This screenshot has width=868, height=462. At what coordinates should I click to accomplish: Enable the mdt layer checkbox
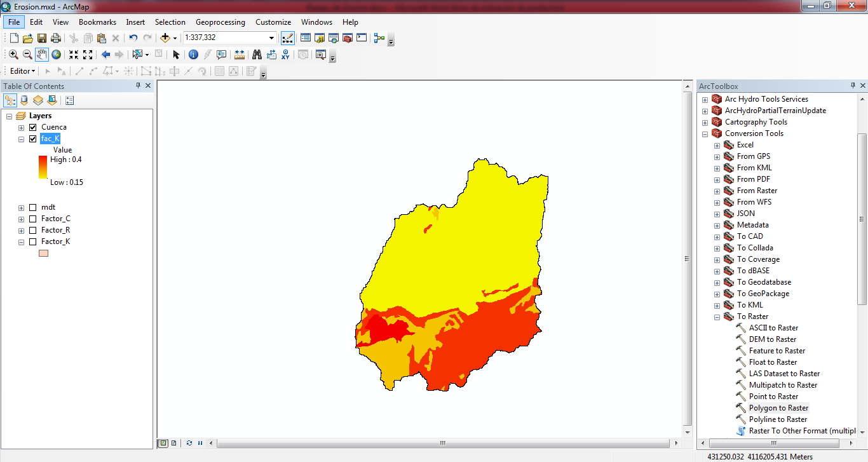tap(33, 207)
